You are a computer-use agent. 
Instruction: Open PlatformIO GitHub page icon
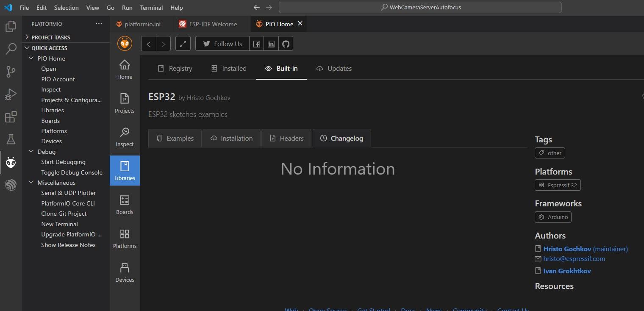[286, 44]
